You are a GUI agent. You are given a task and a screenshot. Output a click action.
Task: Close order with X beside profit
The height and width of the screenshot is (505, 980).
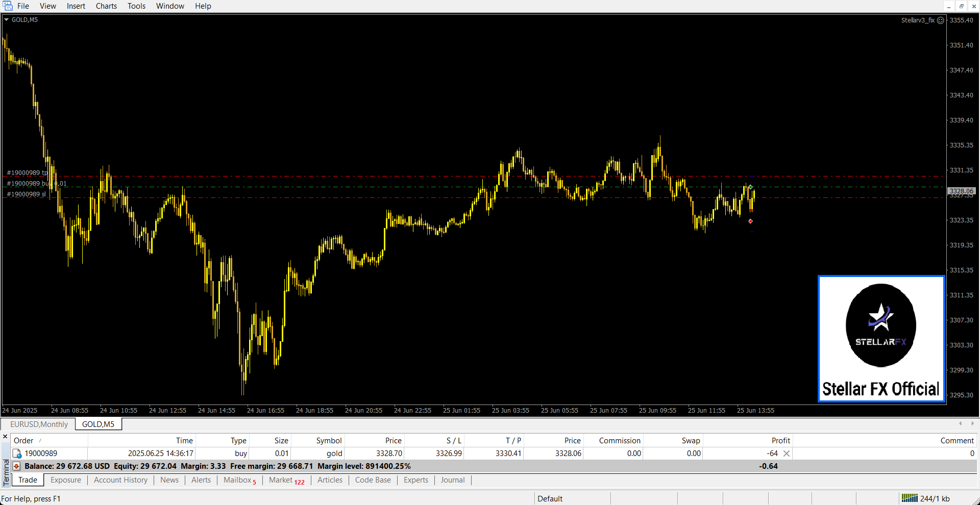pos(787,453)
